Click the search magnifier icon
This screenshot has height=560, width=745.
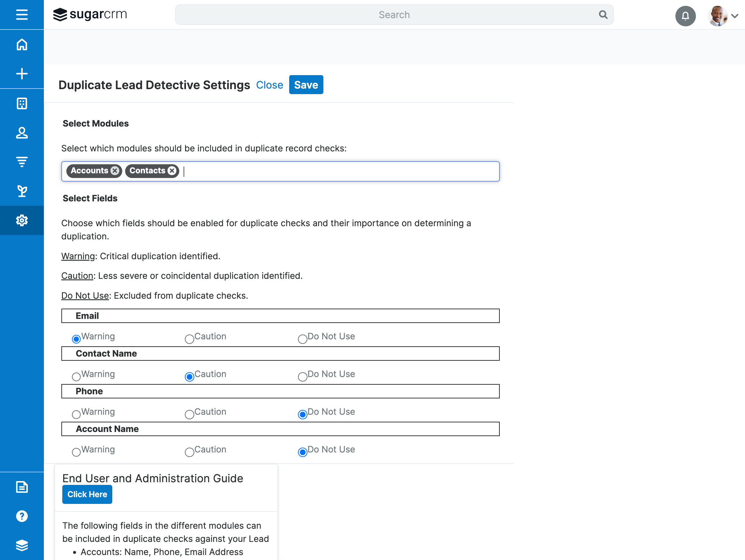pos(603,15)
